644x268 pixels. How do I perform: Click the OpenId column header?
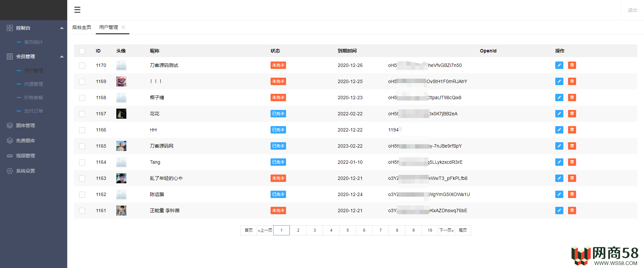coord(488,51)
